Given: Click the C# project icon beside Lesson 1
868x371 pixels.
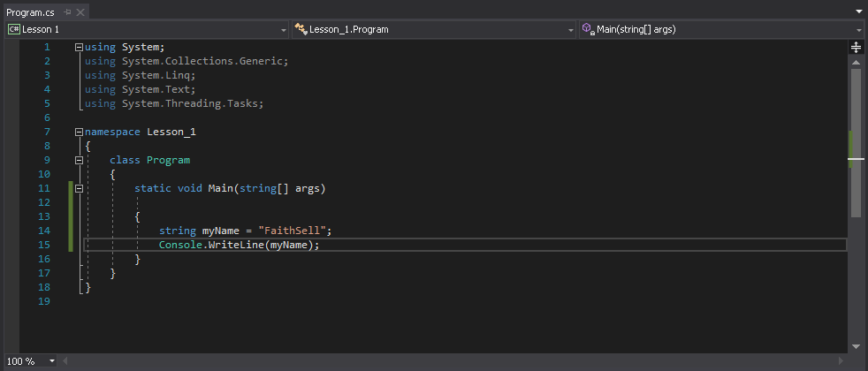Looking at the screenshot, I should [x=14, y=29].
